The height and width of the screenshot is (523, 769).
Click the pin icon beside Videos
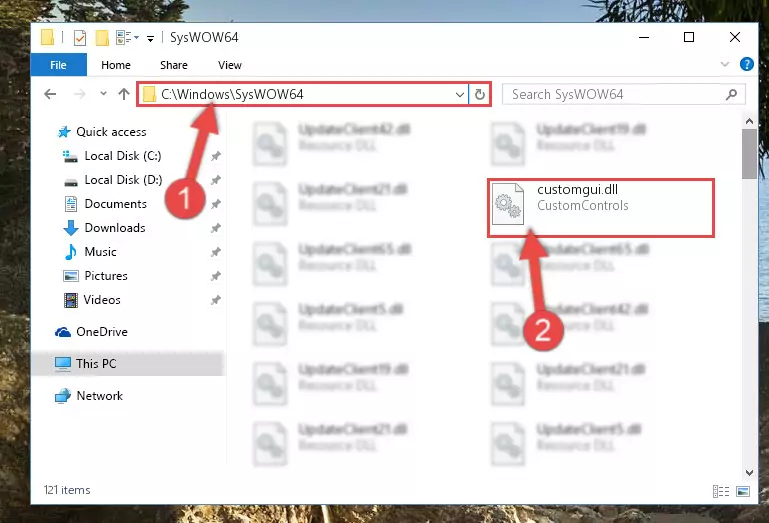(215, 300)
